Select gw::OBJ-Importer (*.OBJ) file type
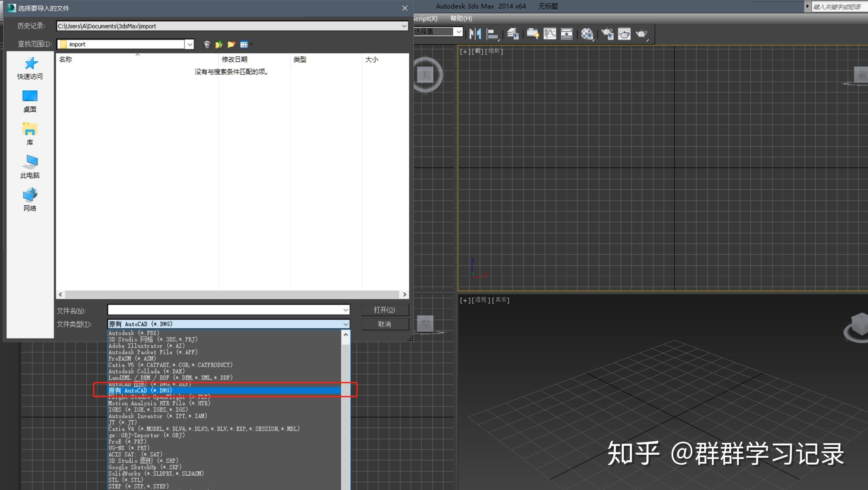Viewport: 868px width, 490px height. point(225,435)
